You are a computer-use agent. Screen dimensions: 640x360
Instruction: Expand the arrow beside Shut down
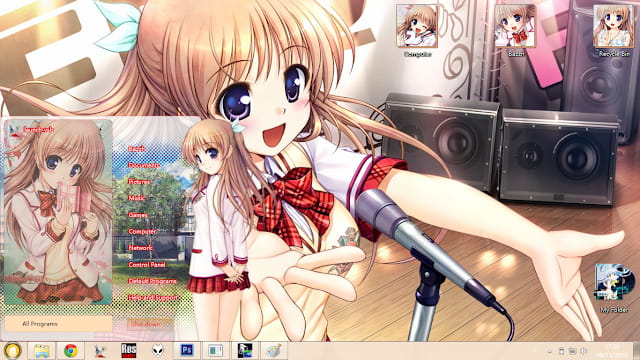(168, 324)
